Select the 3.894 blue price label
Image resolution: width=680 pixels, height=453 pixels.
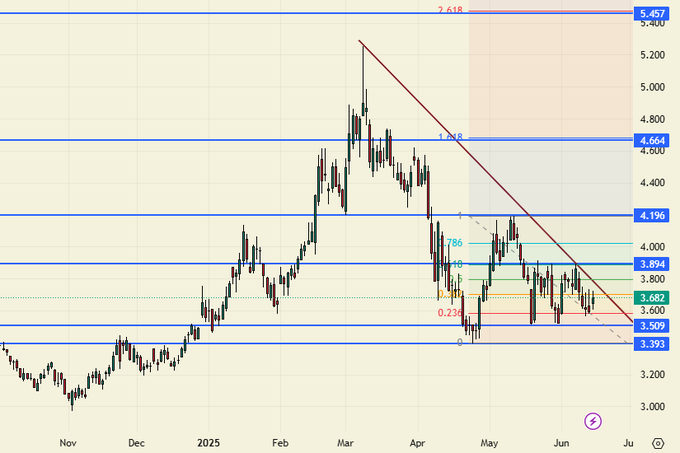(x=657, y=264)
